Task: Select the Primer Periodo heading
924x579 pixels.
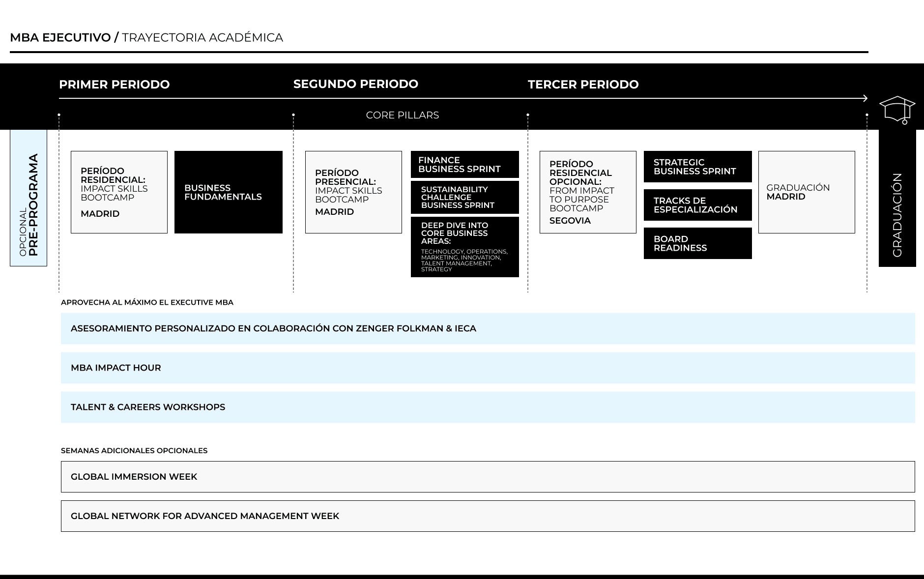Action: tap(115, 85)
